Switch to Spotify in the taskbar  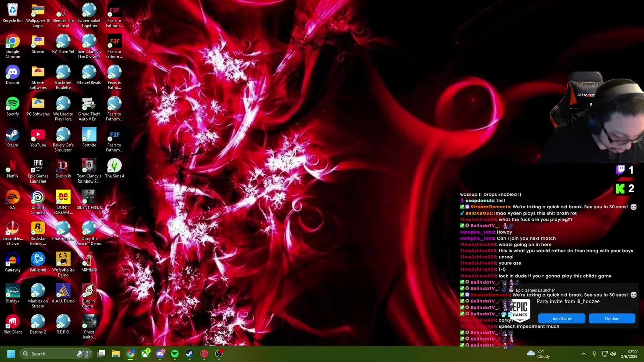pos(175,354)
